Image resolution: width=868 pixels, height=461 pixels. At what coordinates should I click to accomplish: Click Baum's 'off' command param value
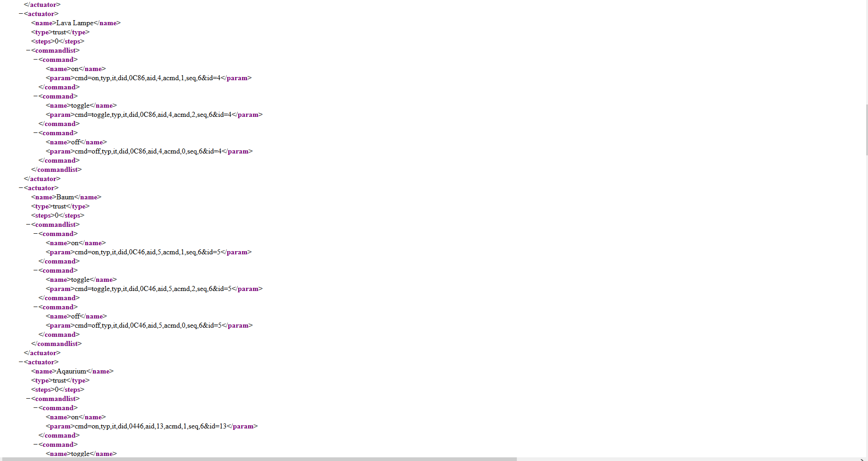(148, 325)
